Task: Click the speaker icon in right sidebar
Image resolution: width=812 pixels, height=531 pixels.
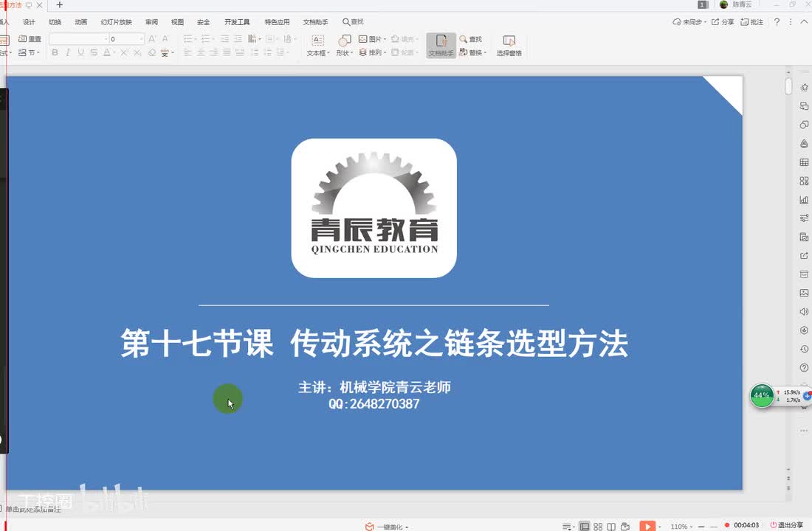Action: pos(804,311)
